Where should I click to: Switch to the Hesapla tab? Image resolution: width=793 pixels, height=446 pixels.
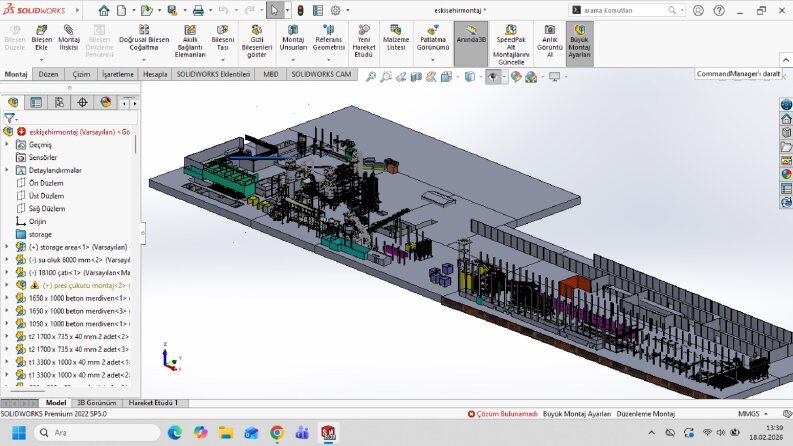point(155,74)
